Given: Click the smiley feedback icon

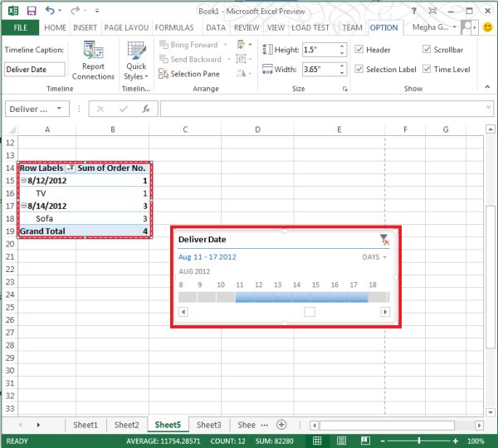Looking at the screenshot, I should [x=487, y=27].
